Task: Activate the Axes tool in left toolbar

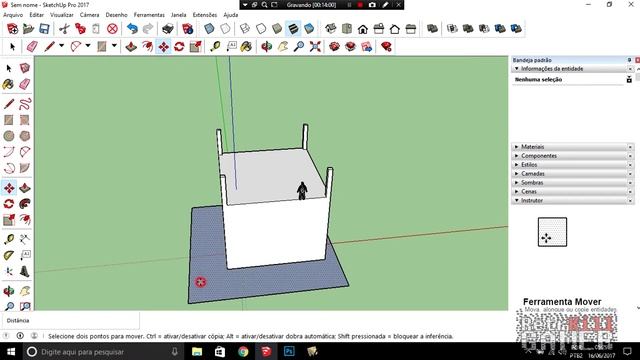Action: (x=9, y=271)
